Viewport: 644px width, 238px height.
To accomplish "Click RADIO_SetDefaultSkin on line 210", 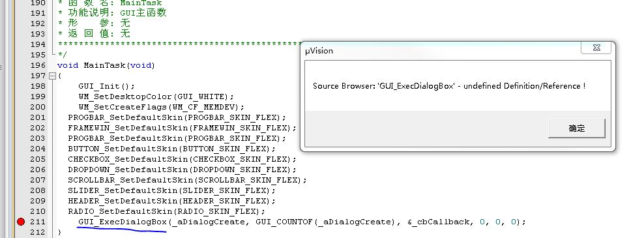I will [x=120, y=212].
